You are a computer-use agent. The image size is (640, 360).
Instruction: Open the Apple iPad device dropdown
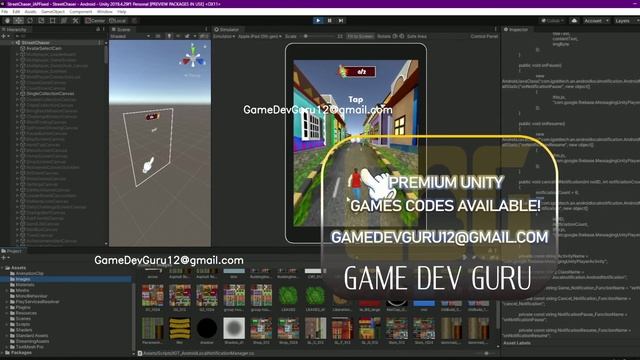coord(260,36)
